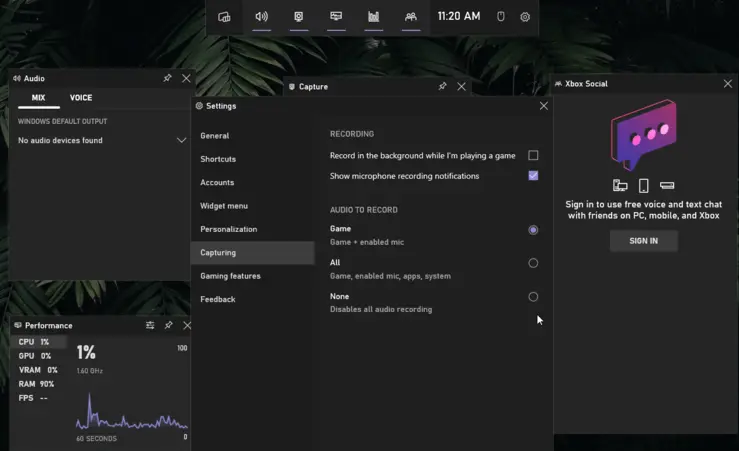Click the 1.60 GHz CPU speed text
739x451 pixels.
[x=90, y=371]
